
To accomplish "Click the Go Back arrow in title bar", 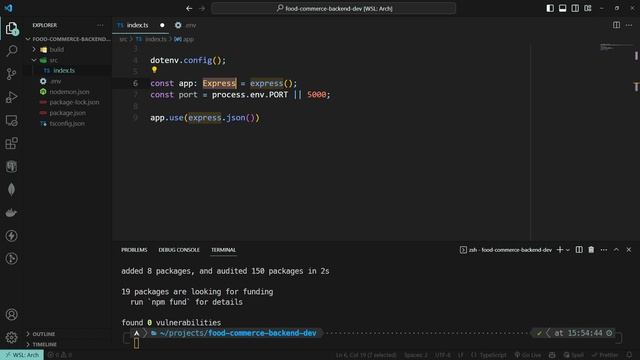I will click(x=189, y=8).
